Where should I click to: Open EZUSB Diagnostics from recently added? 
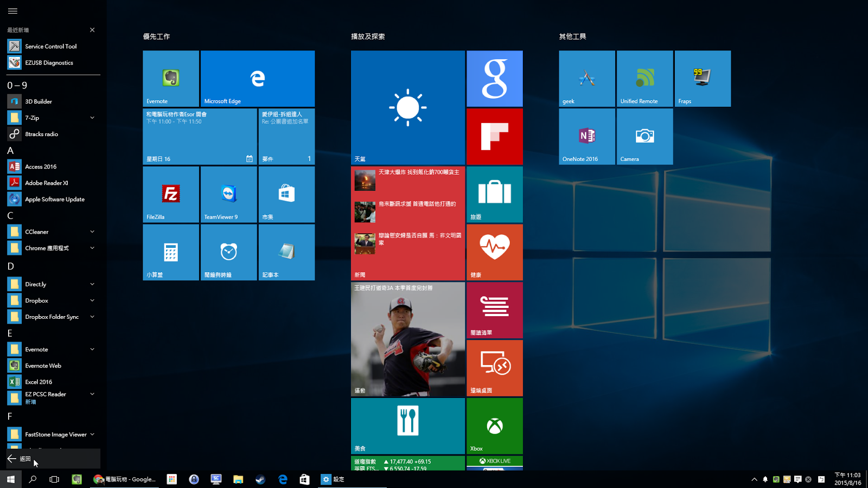(53, 62)
